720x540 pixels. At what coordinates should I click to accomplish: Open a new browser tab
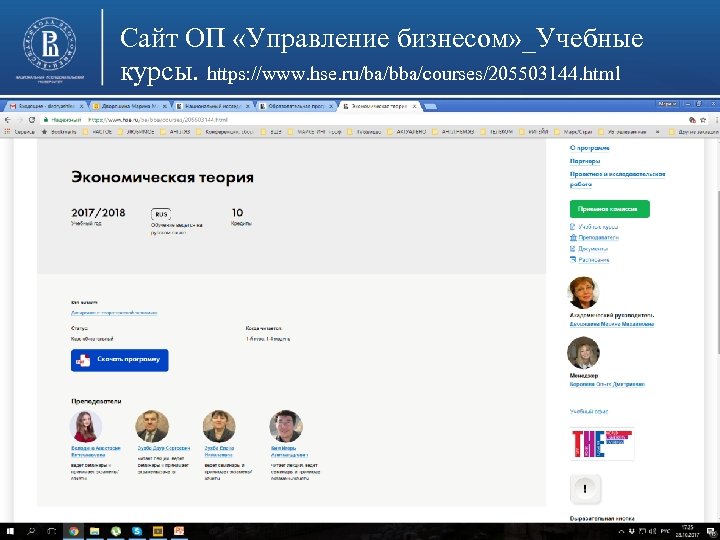point(430,107)
